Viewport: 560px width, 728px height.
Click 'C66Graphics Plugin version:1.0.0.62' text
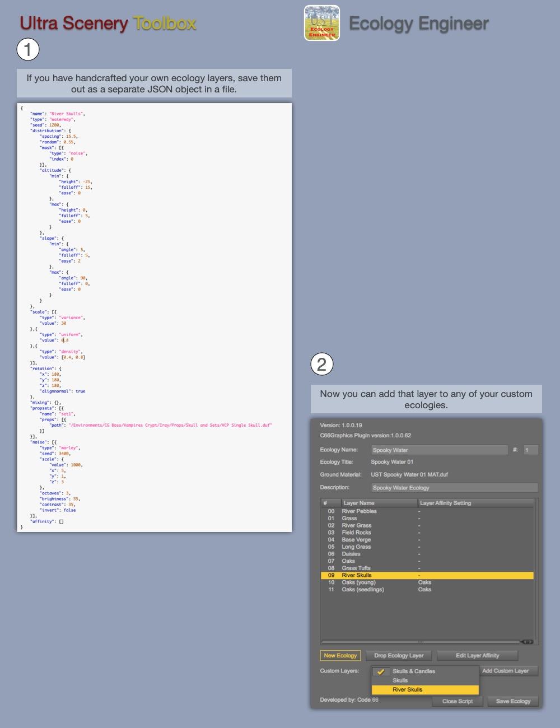coord(366,435)
